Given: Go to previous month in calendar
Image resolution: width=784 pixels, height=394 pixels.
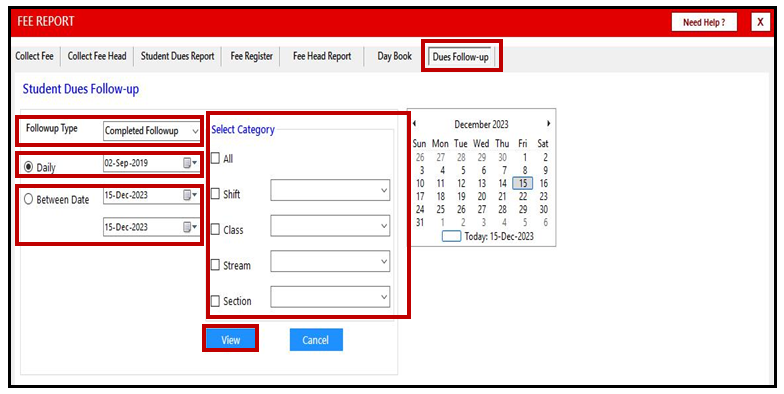Looking at the screenshot, I should pos(414,124).
